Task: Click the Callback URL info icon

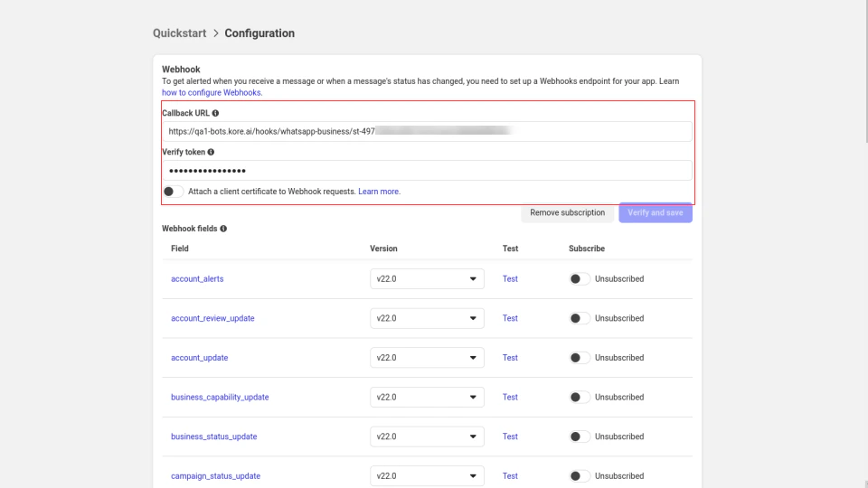Action: click(215, 113)
